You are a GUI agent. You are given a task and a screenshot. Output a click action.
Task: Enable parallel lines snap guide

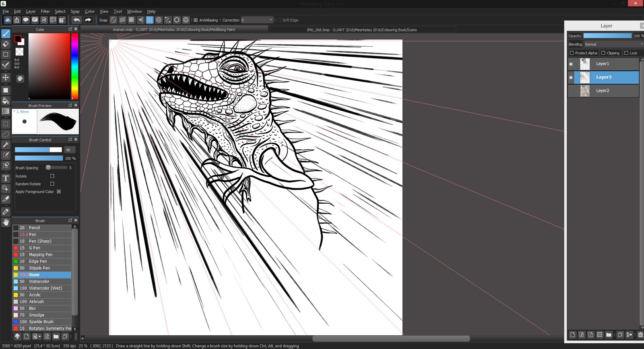122,20
